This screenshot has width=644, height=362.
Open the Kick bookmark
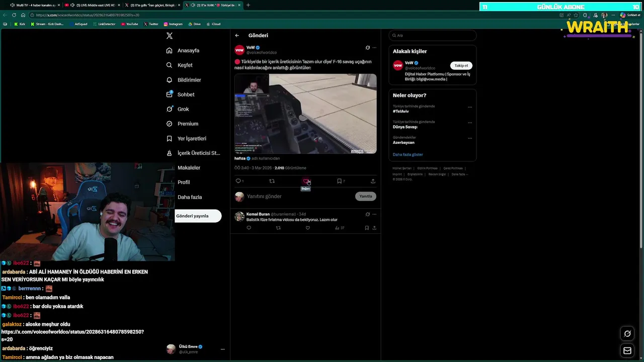pyautogui.click(x=20, y=24)
